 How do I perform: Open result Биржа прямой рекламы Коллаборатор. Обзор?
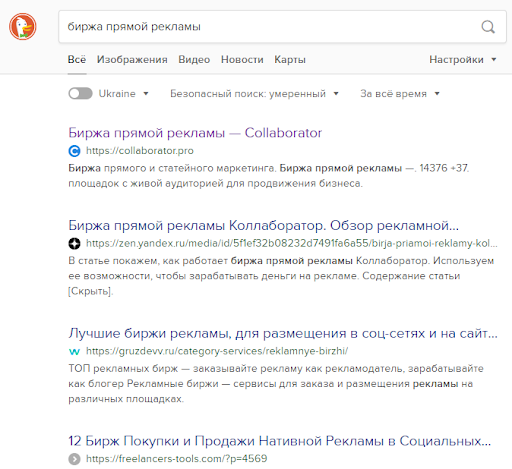(x=263, y=225)
